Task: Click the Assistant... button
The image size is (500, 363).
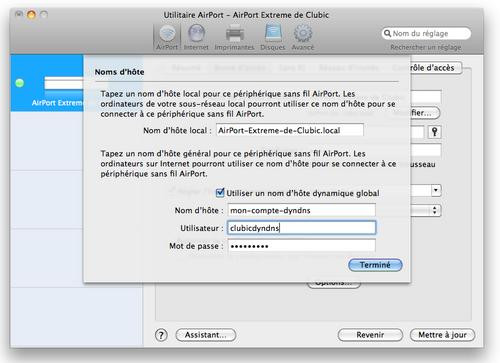Action: click(206, 335)
